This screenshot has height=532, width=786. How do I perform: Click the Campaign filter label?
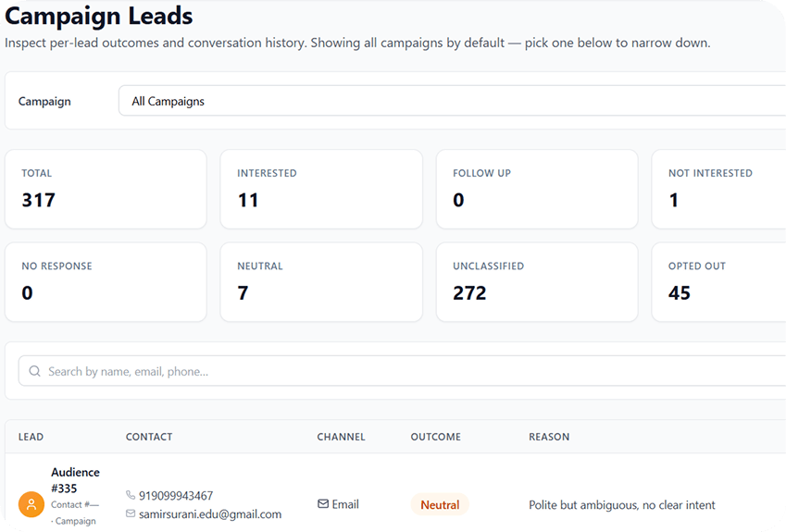(44, 101)
